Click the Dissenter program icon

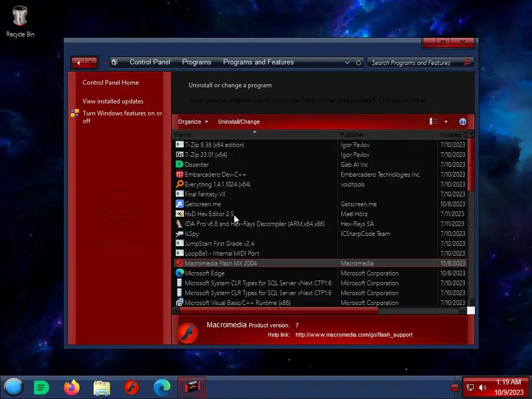pos(179,164)
